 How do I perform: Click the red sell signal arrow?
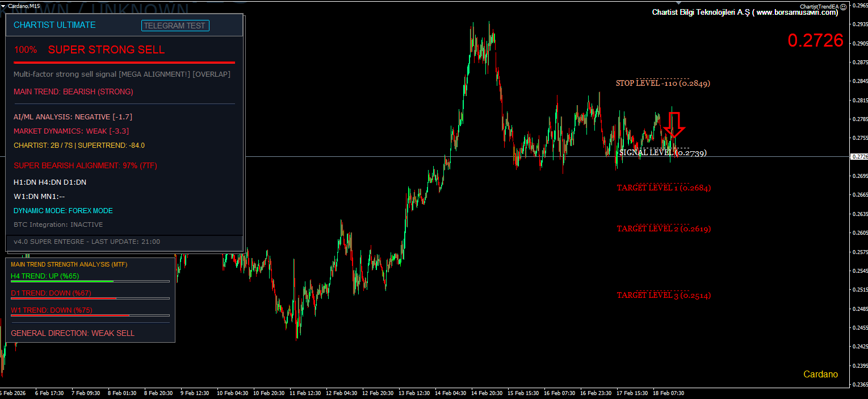pyautogui.click(x=674, y=124)
